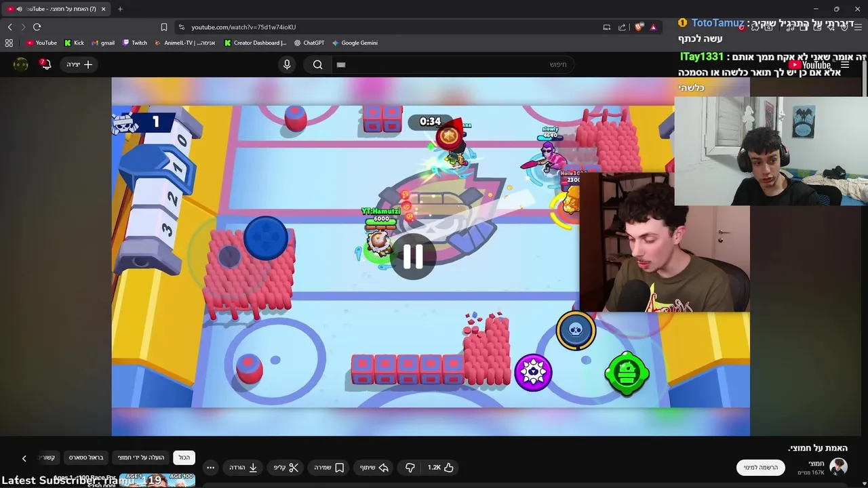Viewport: 868px width, 488px height.
Task: Like the video with thumbs-up 1.2K
Action: 441,468
